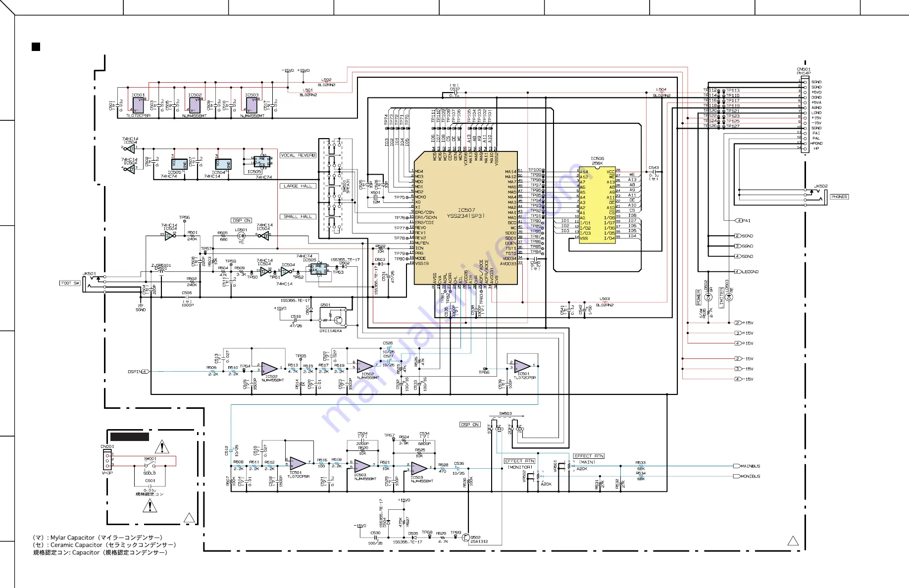Click the Mylar Capacitor legend line
This screenshot has width=909, height=588.
point(98,538)
